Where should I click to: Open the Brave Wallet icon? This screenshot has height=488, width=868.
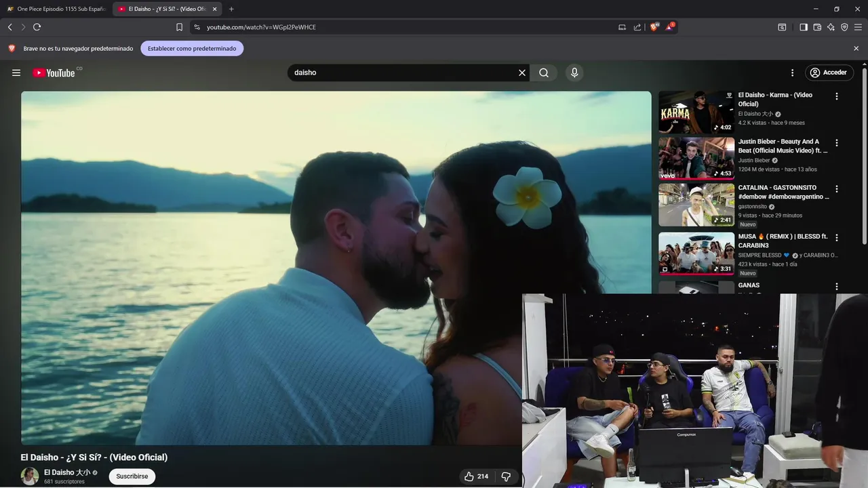(817, 27)
